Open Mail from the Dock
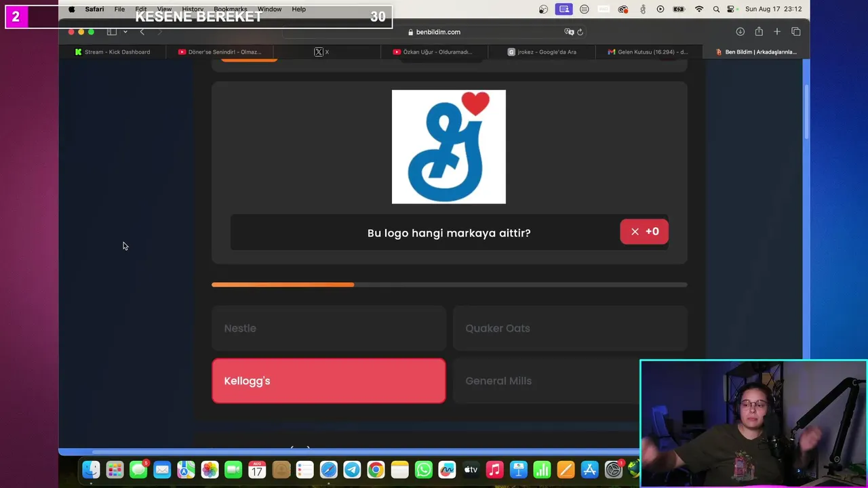The image size is (868, 488). click(x=162, y=470)
